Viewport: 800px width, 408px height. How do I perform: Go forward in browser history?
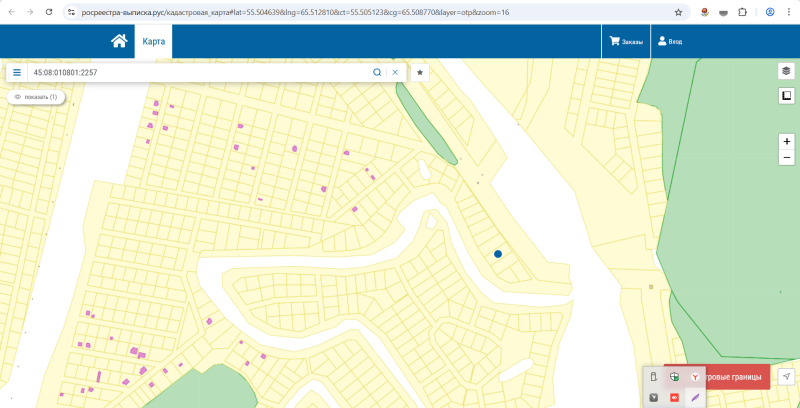(30, 12)
